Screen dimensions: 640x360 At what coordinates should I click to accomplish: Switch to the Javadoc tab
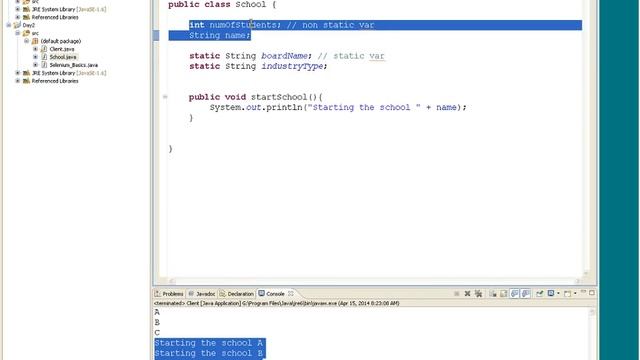202,294
